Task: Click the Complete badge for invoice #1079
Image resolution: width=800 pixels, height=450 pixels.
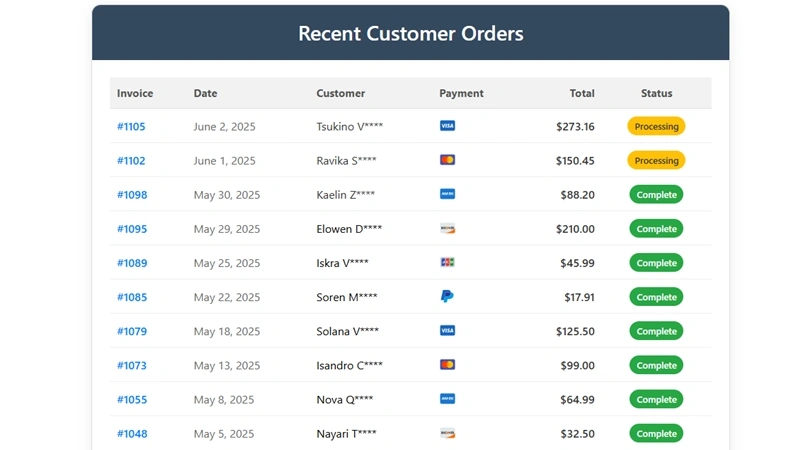Action: click(x=656, y=331)
